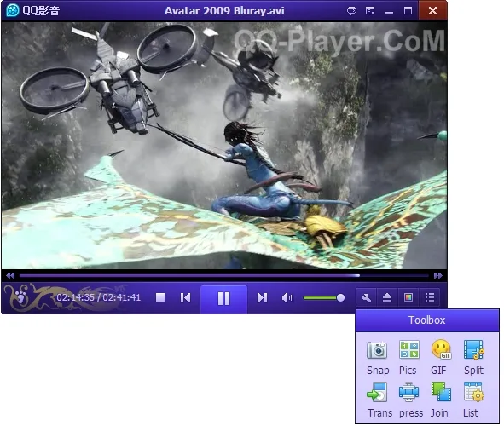The image size is (504, 426).
Task: Select the Pics thumbnail grid tool
Action: click(408, 358)
